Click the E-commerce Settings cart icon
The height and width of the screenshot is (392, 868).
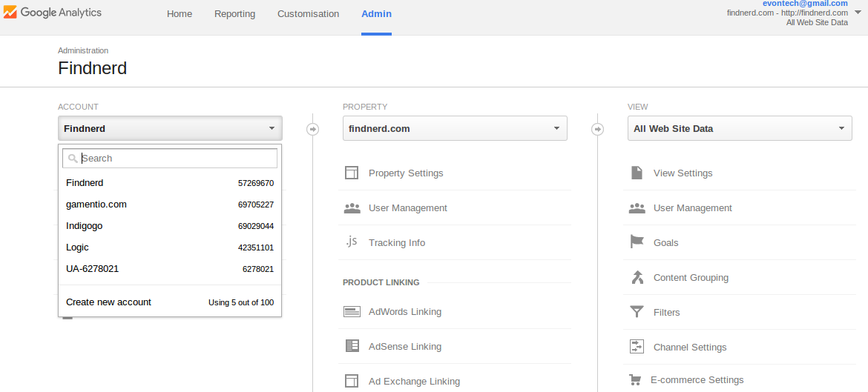(x=635, y=380)
